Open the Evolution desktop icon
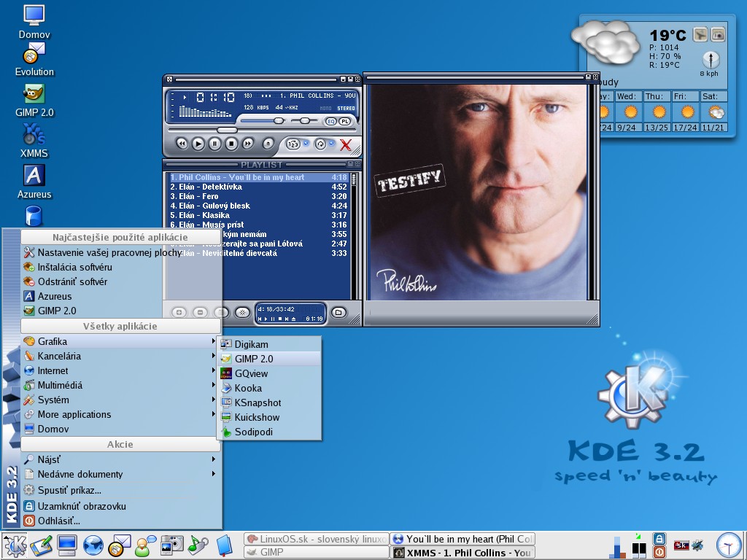Viewport: 747px width, 560px height. click(34, 60)
